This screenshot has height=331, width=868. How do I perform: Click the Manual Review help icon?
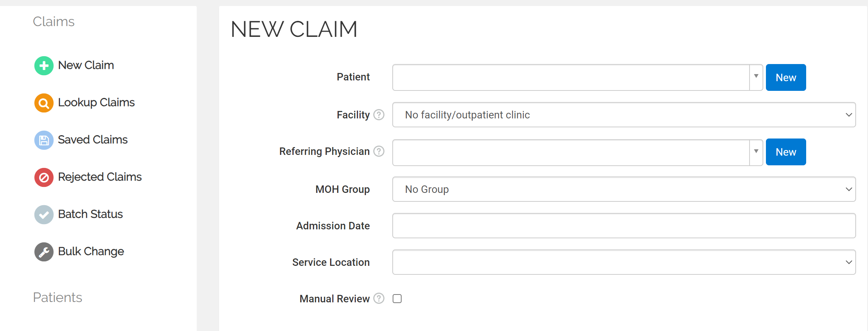pos(379,299)
